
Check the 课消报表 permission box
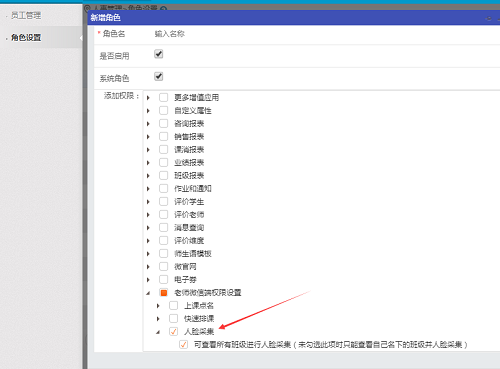pos(163,149)
